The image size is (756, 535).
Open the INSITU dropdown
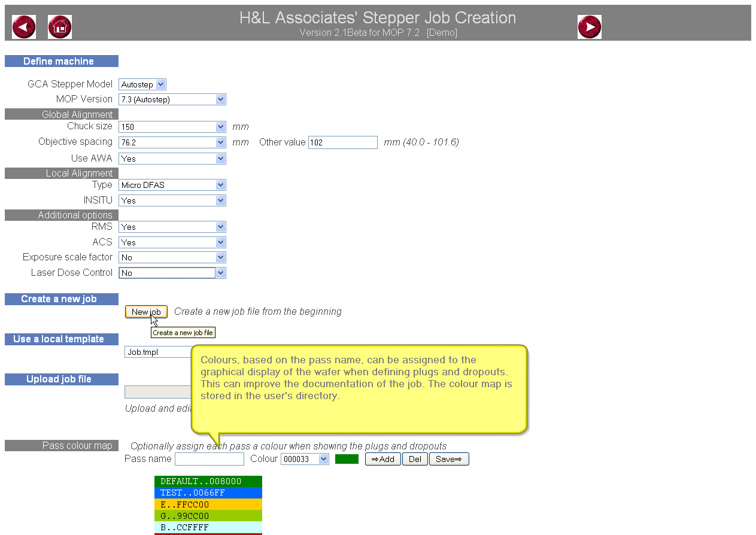(x=172, y=200)
